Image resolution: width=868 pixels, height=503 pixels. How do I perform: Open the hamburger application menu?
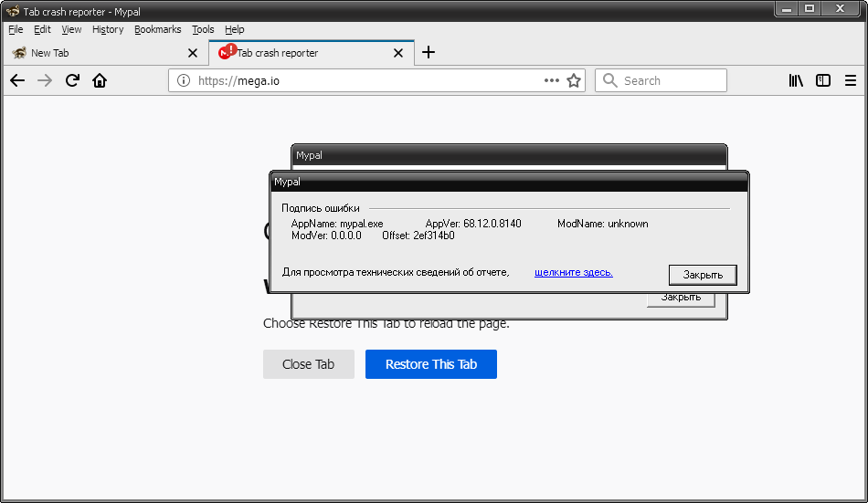pyautogui.click(x=851, y=80)
